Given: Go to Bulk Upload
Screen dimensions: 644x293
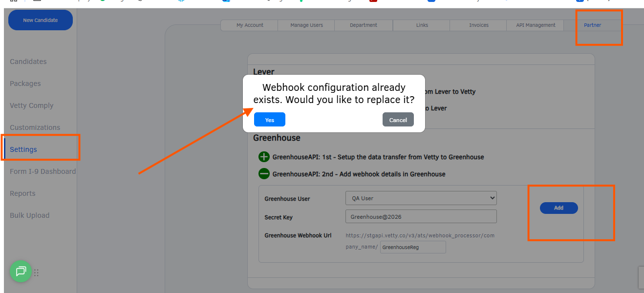Looking at the screenshot, I should pos(30,215).
